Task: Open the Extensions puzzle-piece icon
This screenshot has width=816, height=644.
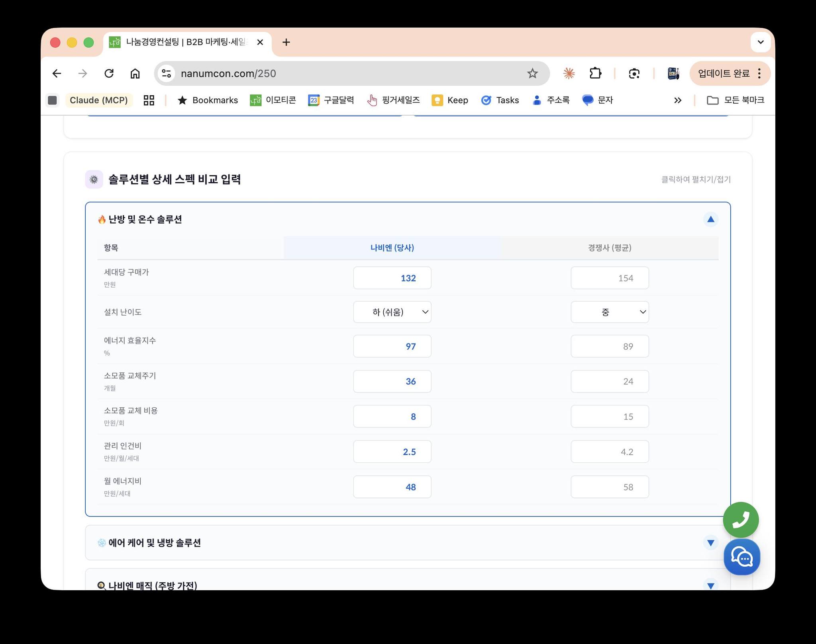Action: pyautogui.click(x=595, y=73)
